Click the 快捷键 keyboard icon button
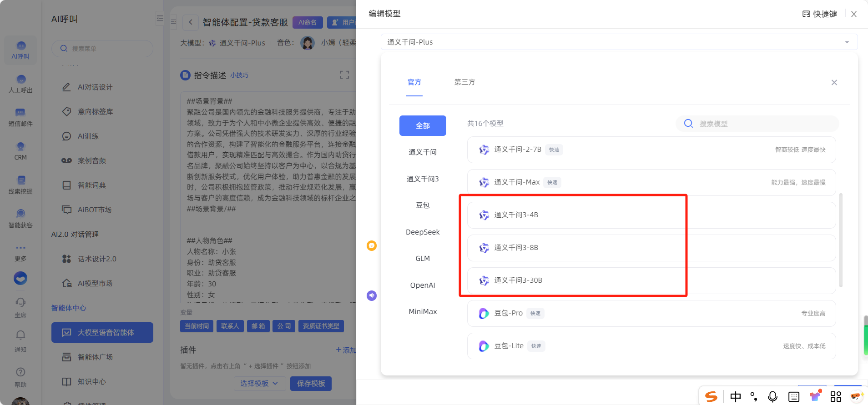 point(819,14)
